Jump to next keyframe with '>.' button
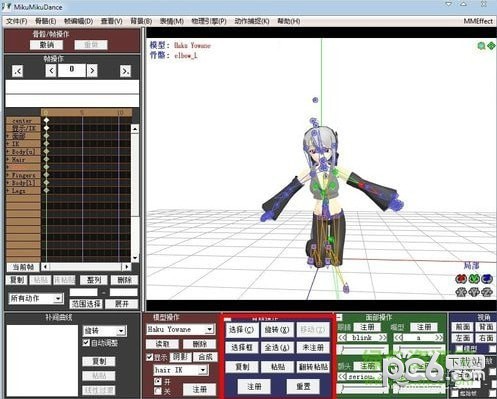Viewport: 497px width, 399px height. pos(125,71)
